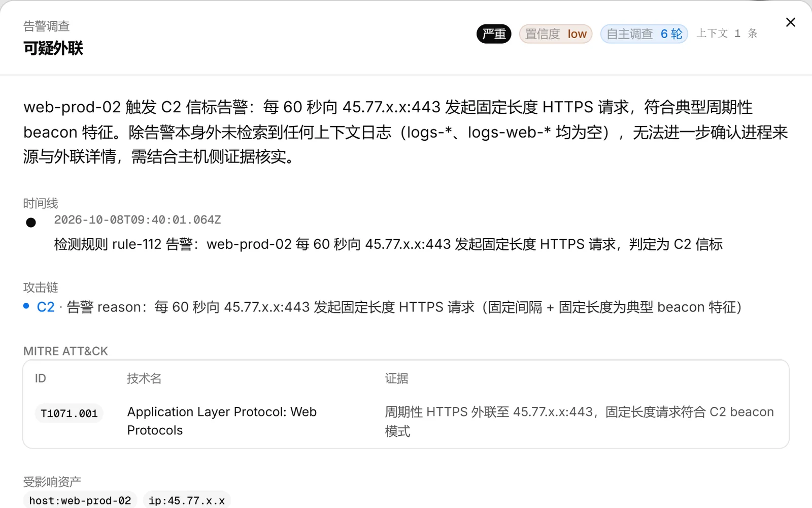Image resolution: width=812 pixels, height=508 pixels.
Task: Click the alert summary paragraph
Action: (405, 132)
